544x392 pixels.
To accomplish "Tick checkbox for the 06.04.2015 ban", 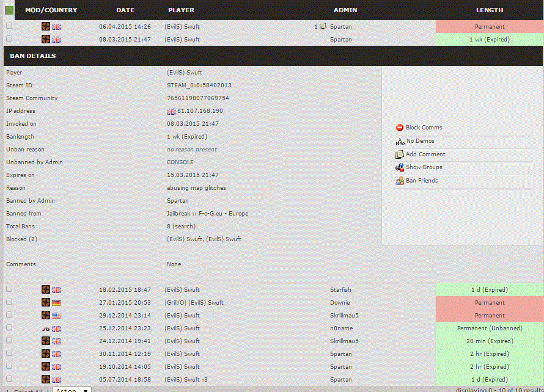I will click(x=9, y=26).
